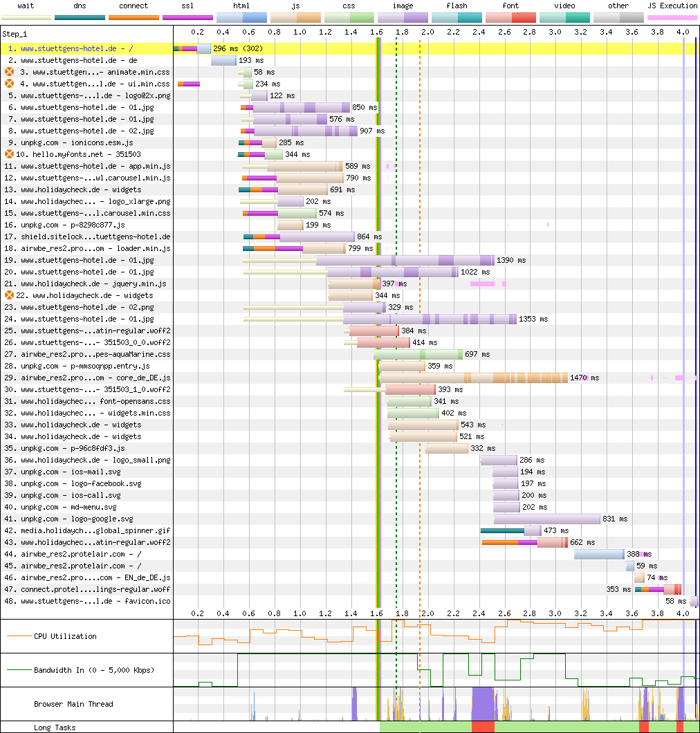This screenshot has height=733, width=700.
Task: Click the orange X icon beside hello.myfonts.net
Action: pos(10,154)
